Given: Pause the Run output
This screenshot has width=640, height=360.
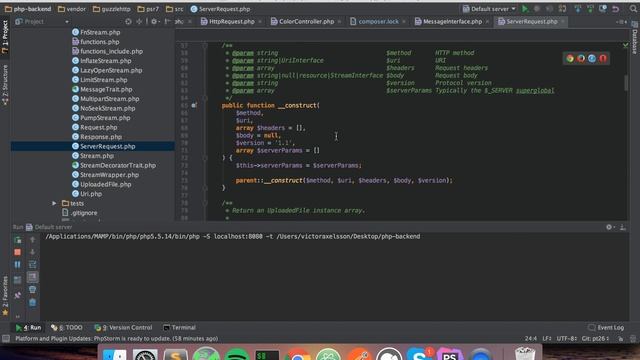Looking at the screenshot, I should tap(18, 264).
